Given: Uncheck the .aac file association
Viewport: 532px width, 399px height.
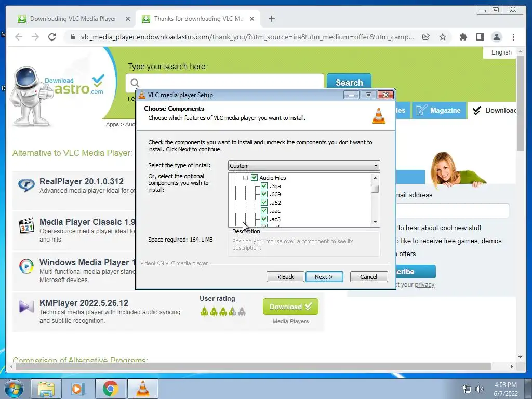Looking at the screenshot, I should pos(264,211).
